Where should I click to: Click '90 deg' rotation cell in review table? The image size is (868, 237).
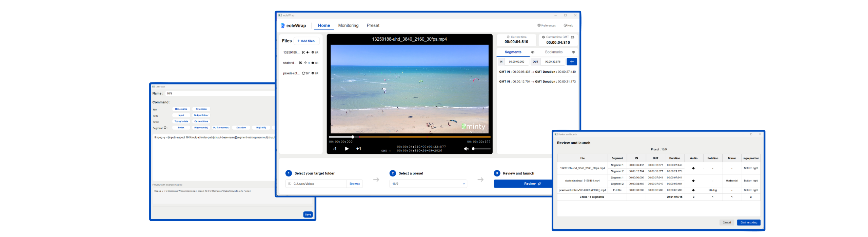point(713,190)
